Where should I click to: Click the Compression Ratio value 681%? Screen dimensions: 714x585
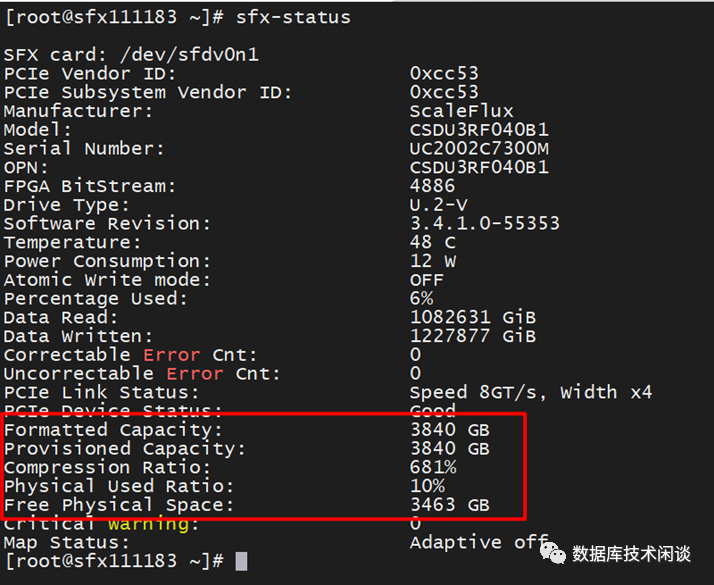pos(433,467)
